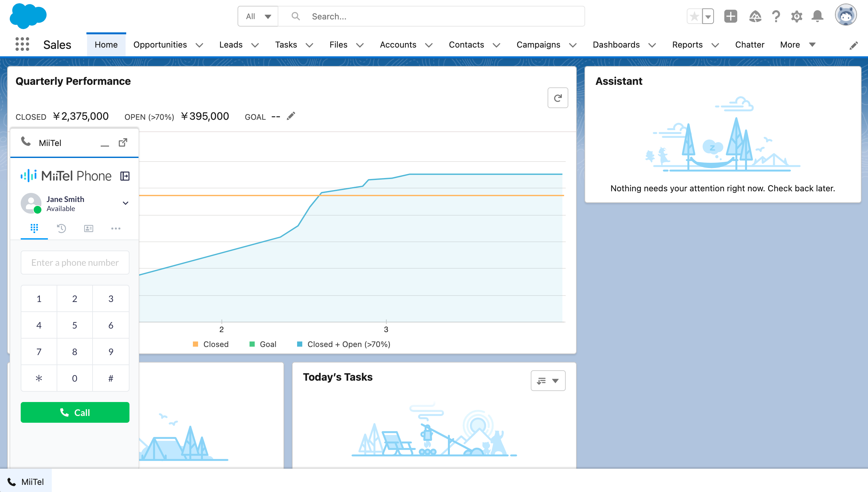Open the favorites list dropdown arrow
Screen dimensions: 868x492
[708, 16]
